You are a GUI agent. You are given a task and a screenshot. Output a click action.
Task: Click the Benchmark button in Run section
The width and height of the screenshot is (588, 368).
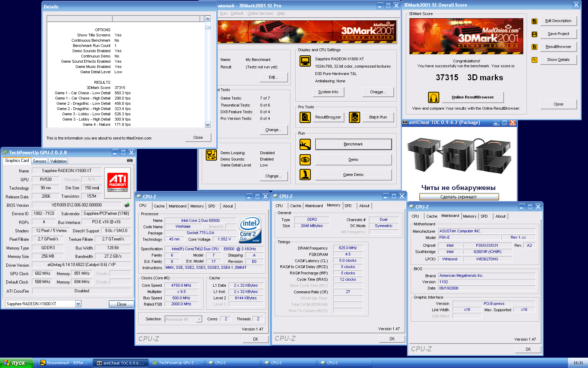(353, 144)
